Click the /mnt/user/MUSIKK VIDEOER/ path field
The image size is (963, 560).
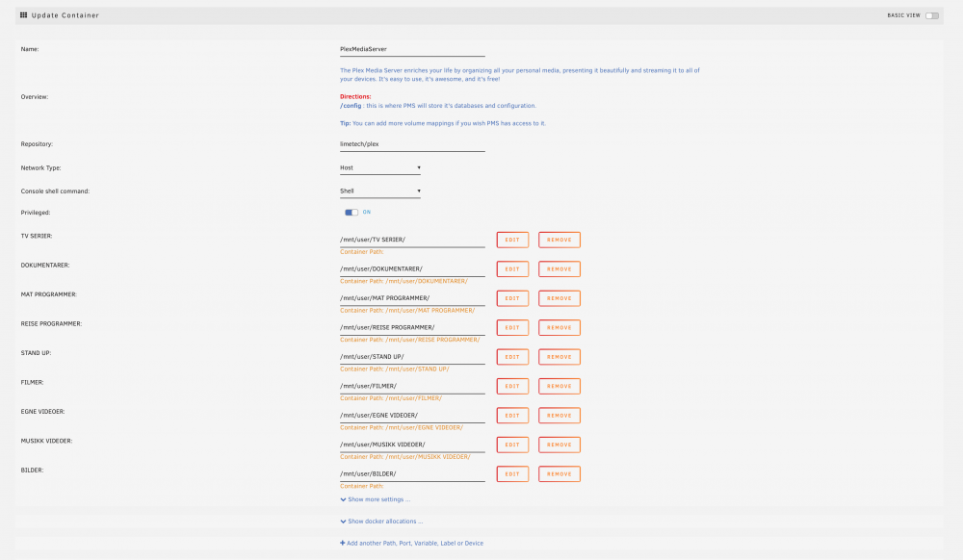(412, 445)
